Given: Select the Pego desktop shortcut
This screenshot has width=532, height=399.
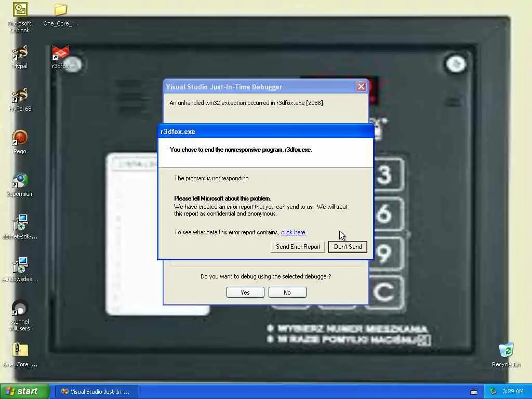Looking at the screenshot, I should [x=20, y=142].
